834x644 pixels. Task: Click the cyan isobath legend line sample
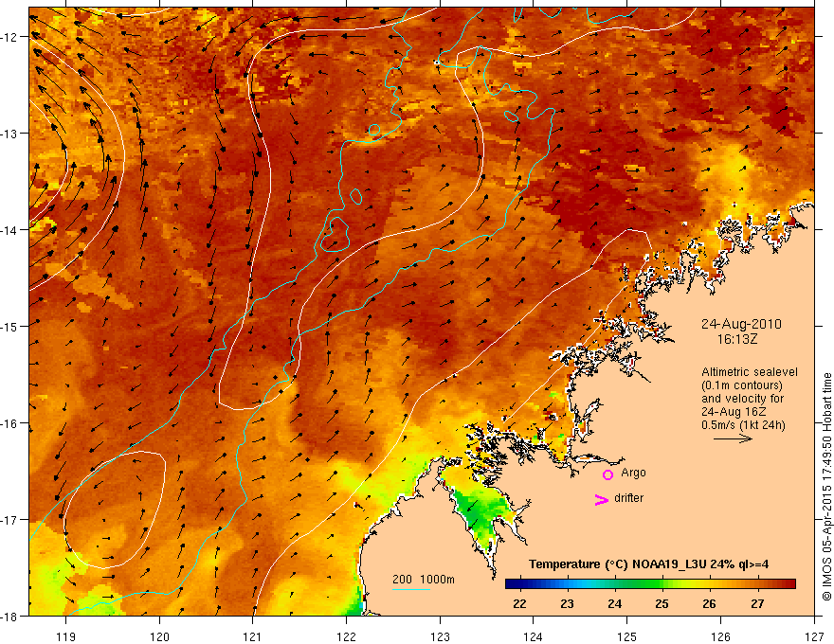(x=411, y=589)
